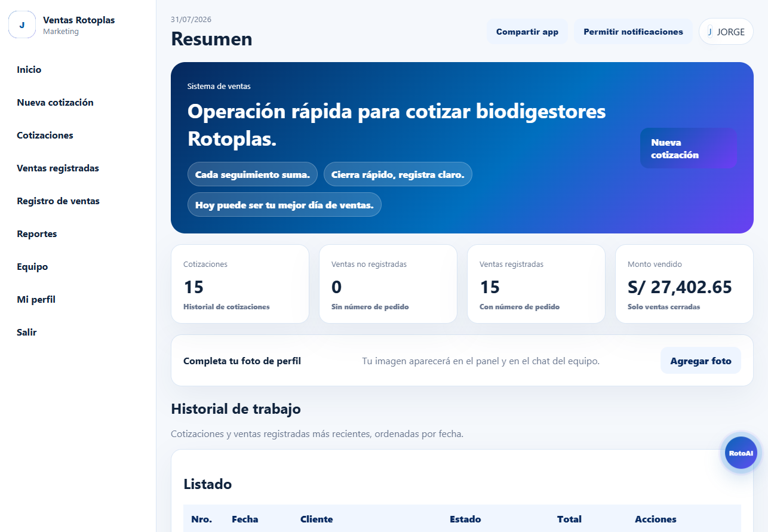Click 'Tu imagen aparecerá en el panel' text
Viewport: 768px width, 532px height.
(x=481, y=361)
